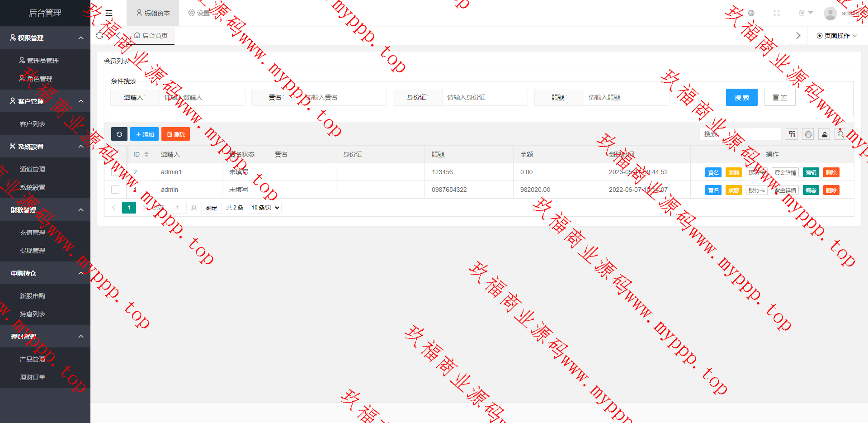Check the row checkbox for admin1

pyautogui.click(x=115, y=172)
